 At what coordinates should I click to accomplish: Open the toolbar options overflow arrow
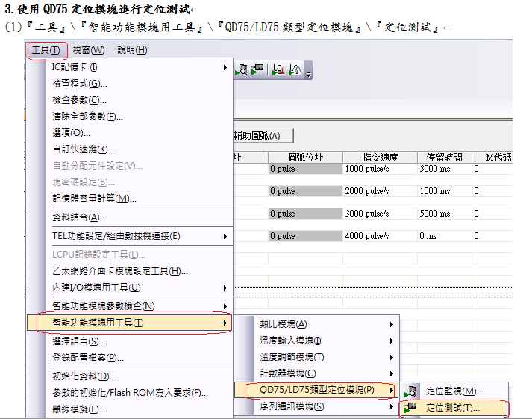point(309,73)
